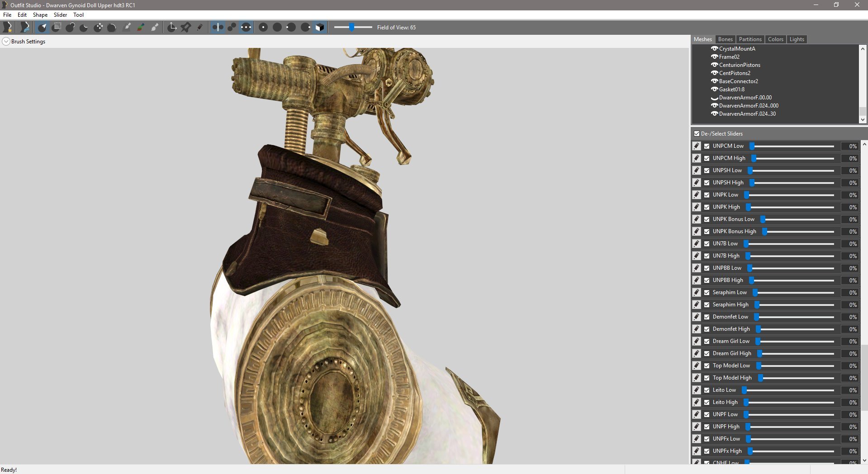Open the Edit menu
Image resolution: width=868 pixels, height=474 pixels.
(22, 15)
